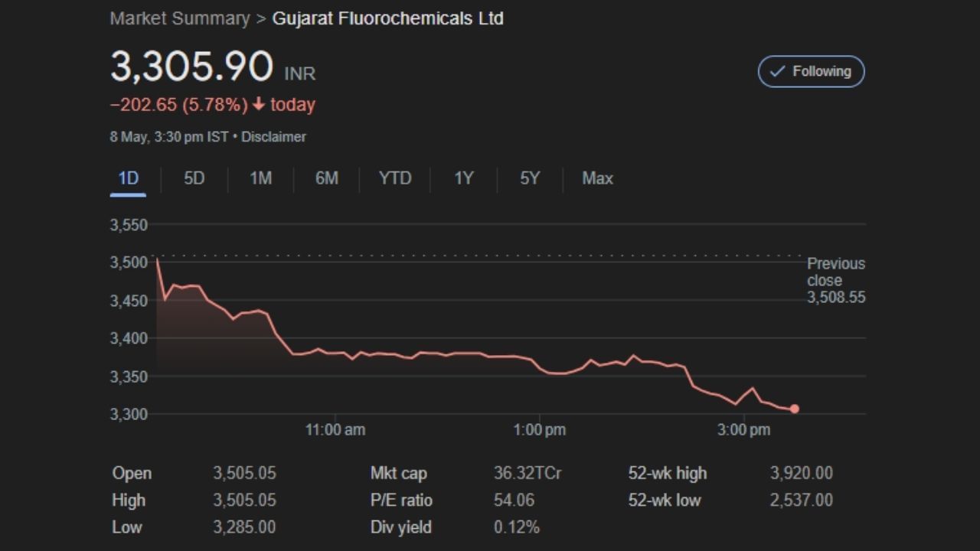This screenshot has height=551, width=980.
Task: Click the red down arrow icon
Action: (x=259, y=105)
